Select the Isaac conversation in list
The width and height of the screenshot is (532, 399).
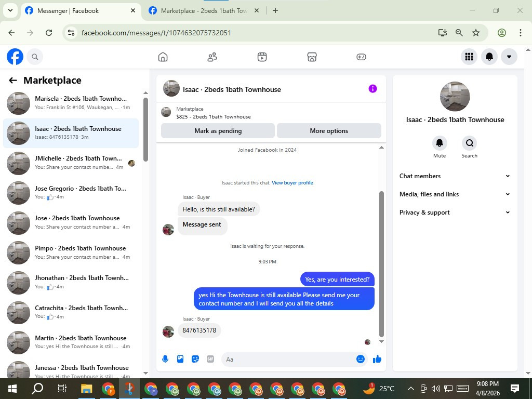point(71,133)
